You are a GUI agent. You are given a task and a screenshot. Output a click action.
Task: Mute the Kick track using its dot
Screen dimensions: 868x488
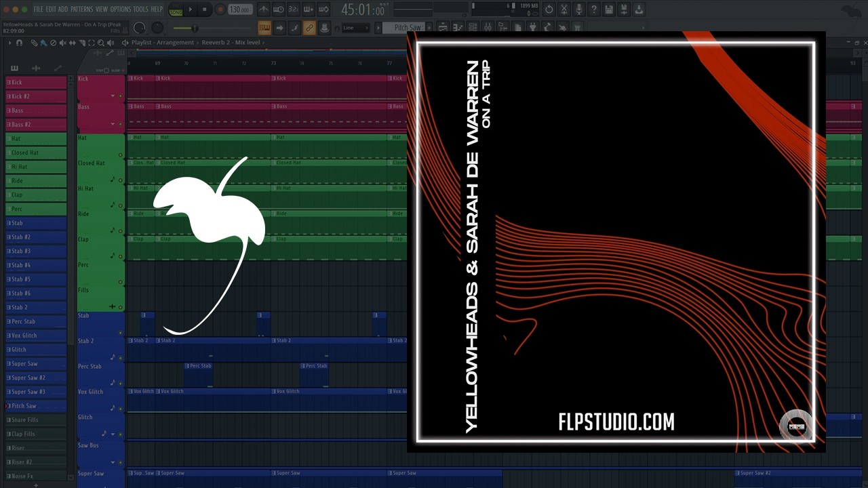point(121,96)
